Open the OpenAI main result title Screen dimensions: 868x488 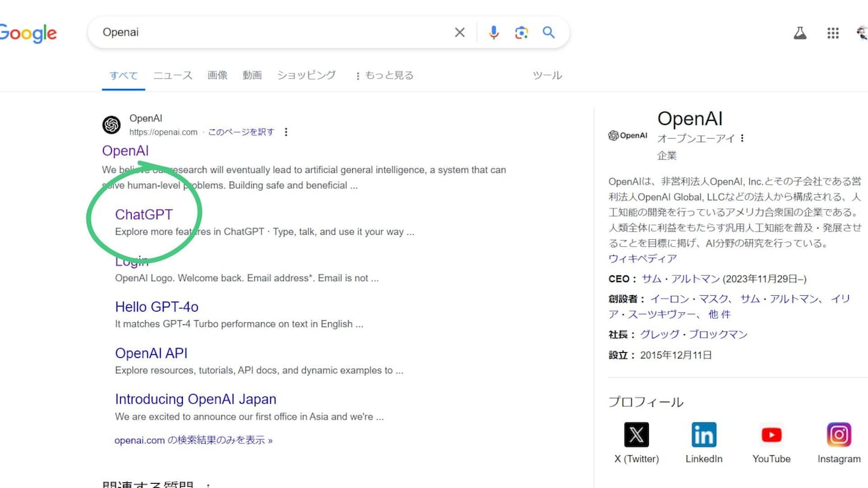click(x=125, y=151)
